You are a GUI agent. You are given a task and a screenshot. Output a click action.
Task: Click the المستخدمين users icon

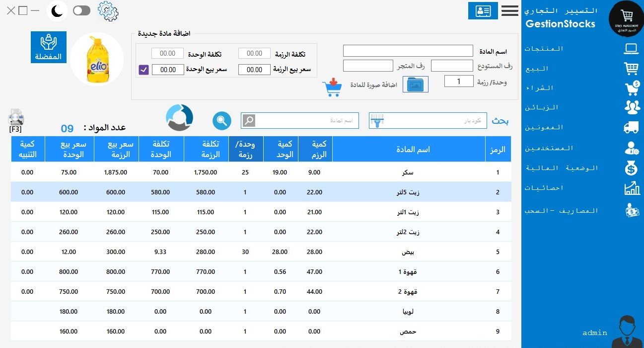632,148
